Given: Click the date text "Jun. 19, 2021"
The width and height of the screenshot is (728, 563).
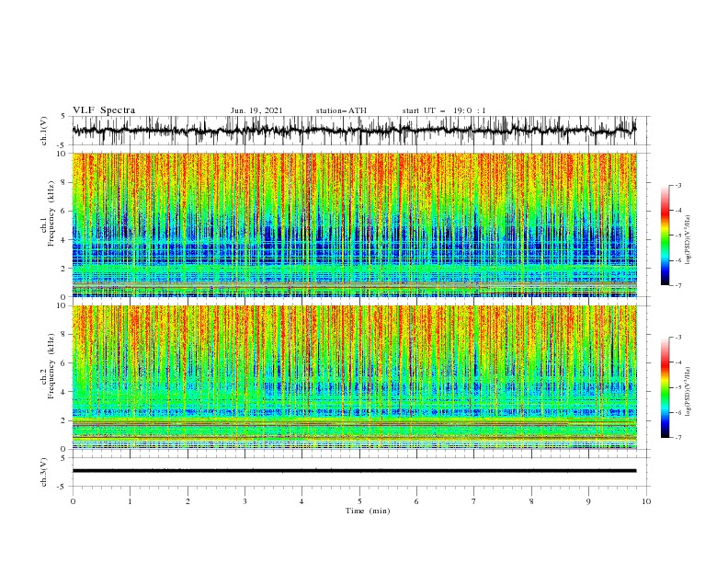Looking at the screenshot, I should [256, 110].
